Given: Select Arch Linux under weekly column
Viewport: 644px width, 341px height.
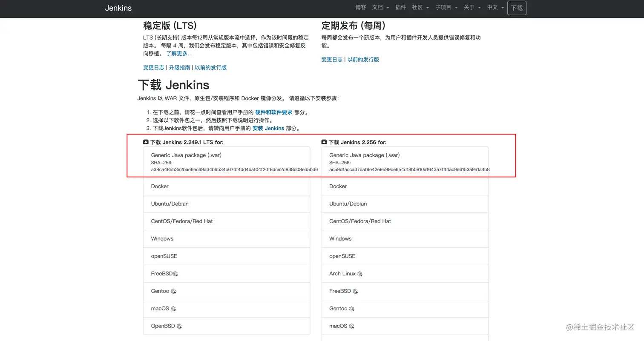Looking at the screenshot, I should click(405, 274).
